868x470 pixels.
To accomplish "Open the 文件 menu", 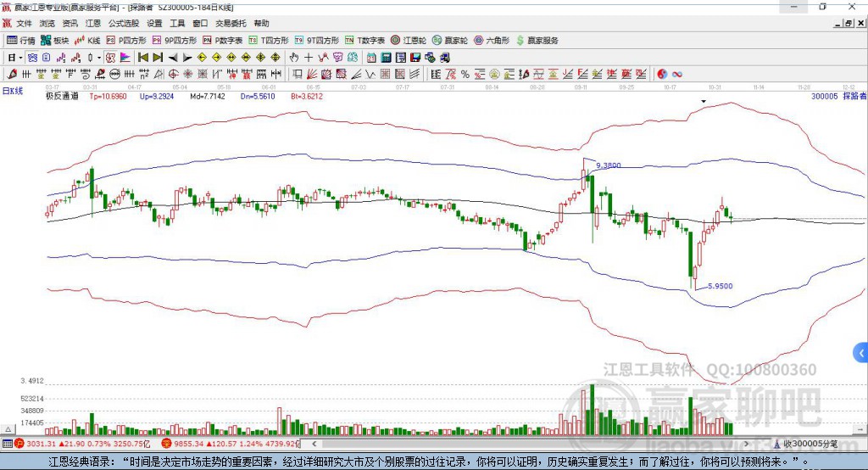I will click(x=24, y=23).
